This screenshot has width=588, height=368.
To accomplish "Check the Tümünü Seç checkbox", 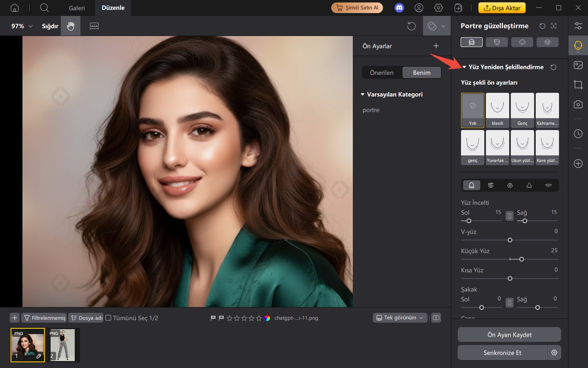I will (x=108, y=317).
